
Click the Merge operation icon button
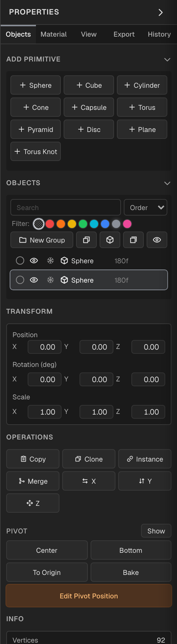[33, 481]
